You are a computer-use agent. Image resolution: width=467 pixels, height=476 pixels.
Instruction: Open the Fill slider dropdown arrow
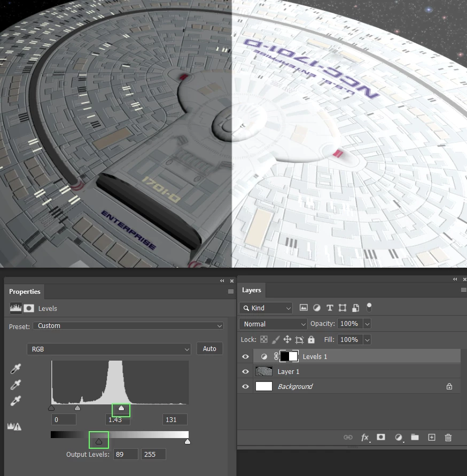coord(367,340)
